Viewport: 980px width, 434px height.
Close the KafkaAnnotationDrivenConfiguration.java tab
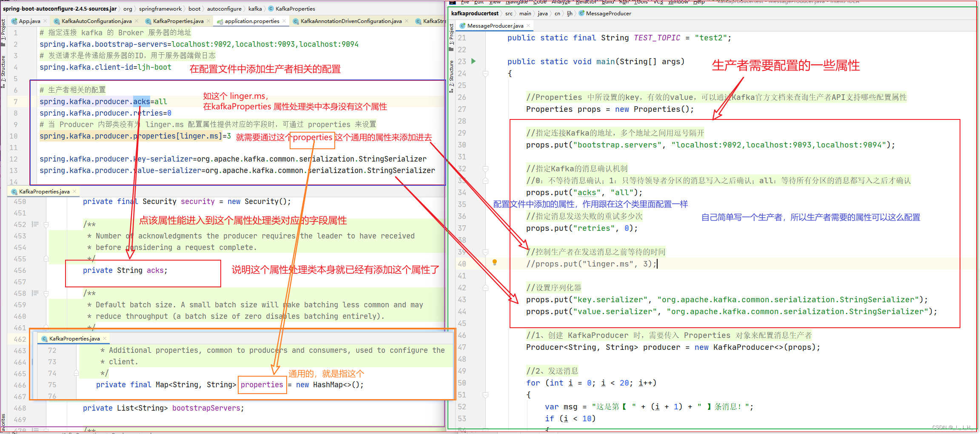click(x=407, y=21)
